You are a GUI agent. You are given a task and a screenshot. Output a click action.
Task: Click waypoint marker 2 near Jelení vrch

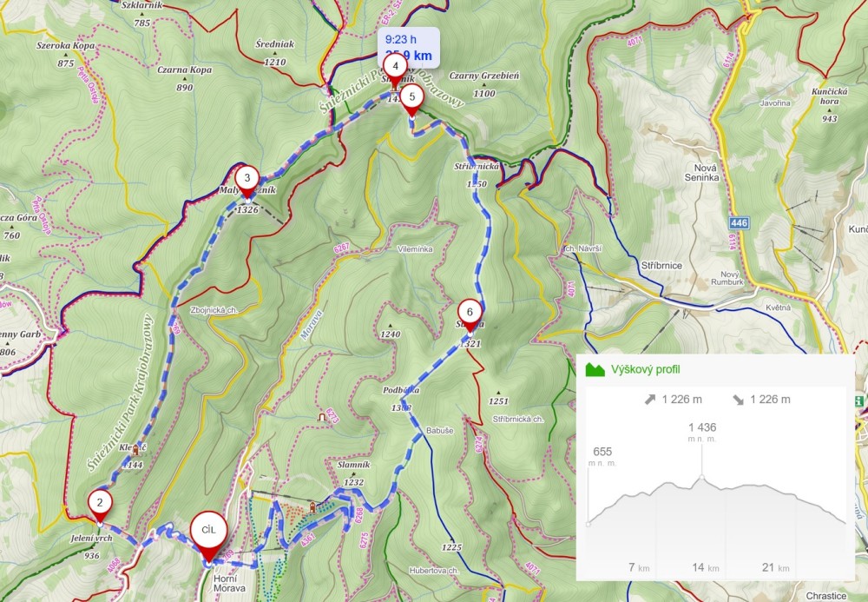tap(100, 506)
